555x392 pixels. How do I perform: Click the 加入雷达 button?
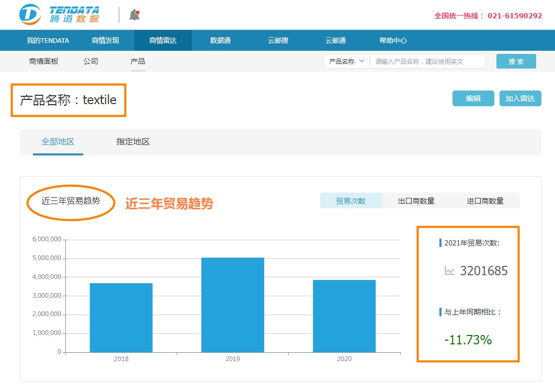520,98
